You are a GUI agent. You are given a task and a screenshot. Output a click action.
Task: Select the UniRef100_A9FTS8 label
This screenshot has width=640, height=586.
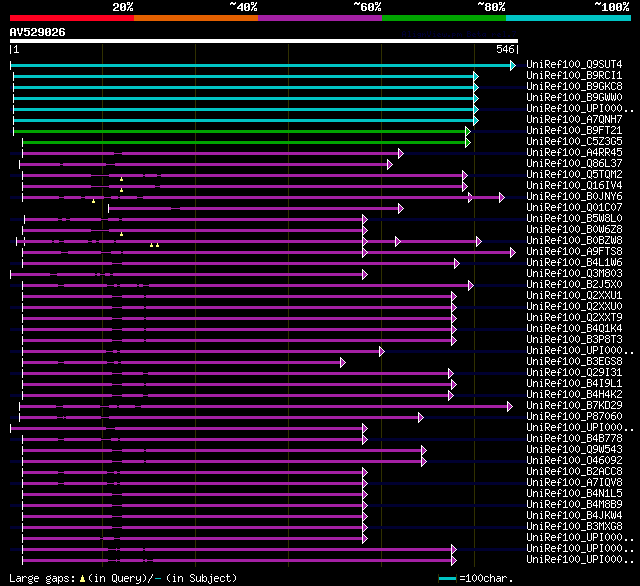[574, 251]
